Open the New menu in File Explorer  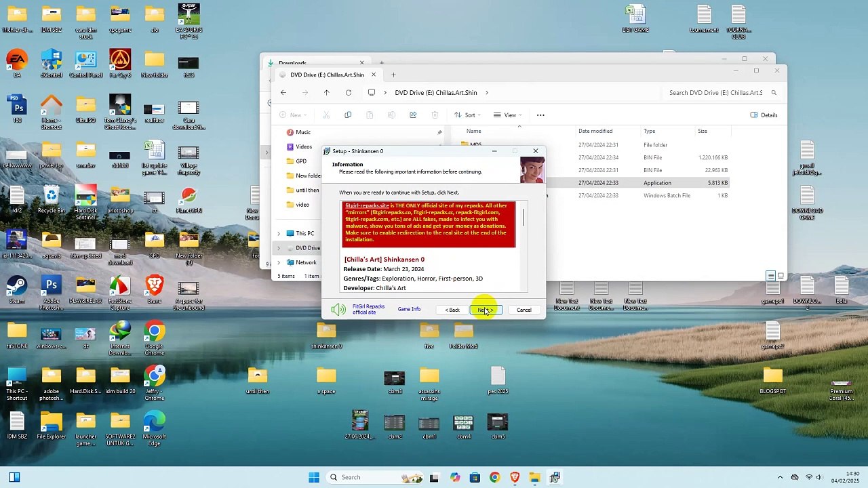coord(293,115)
